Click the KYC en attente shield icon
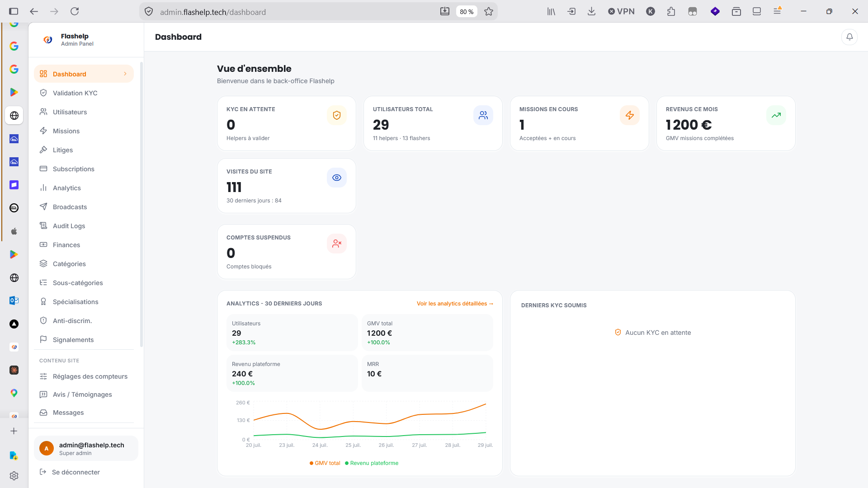868x488 pixels. click(x=337, y=115)
